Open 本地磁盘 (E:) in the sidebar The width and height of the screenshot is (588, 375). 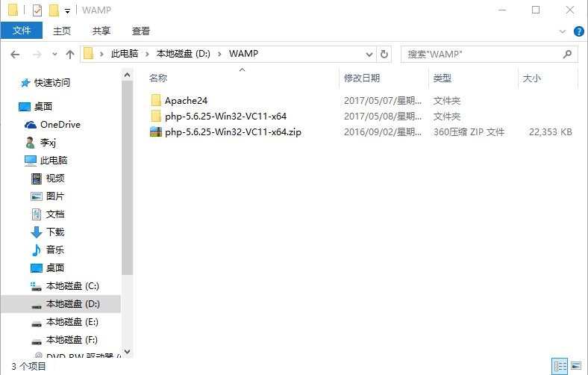pyautogui.click(x=72, y=322)
